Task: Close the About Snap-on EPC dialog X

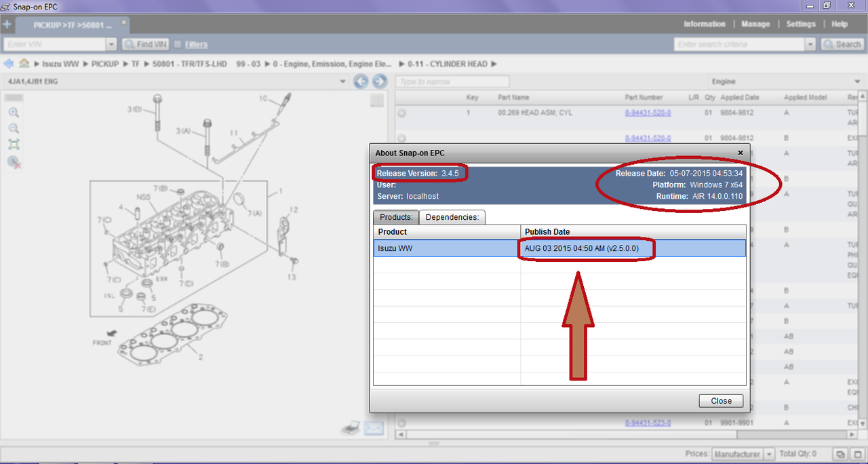Action: (x=741, y=153)
